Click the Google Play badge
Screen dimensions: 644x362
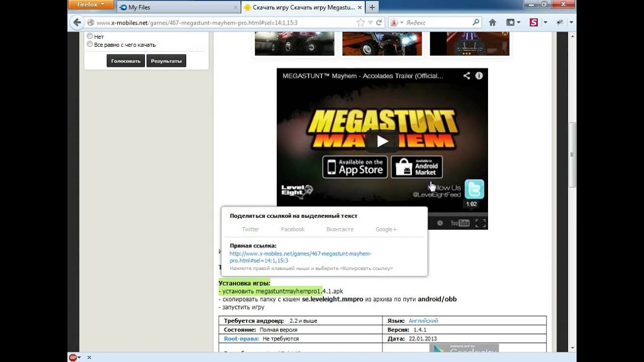[x=464, y=348]
